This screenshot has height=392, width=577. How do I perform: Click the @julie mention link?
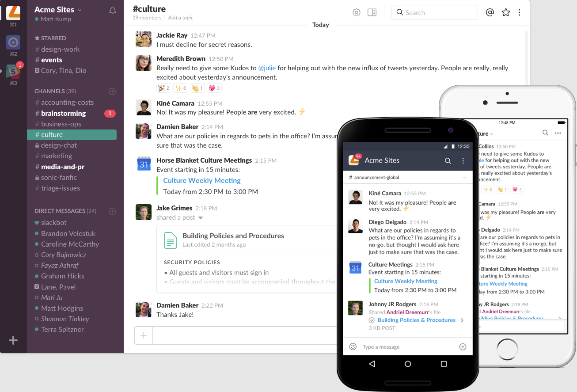click(x=267, y=68)
